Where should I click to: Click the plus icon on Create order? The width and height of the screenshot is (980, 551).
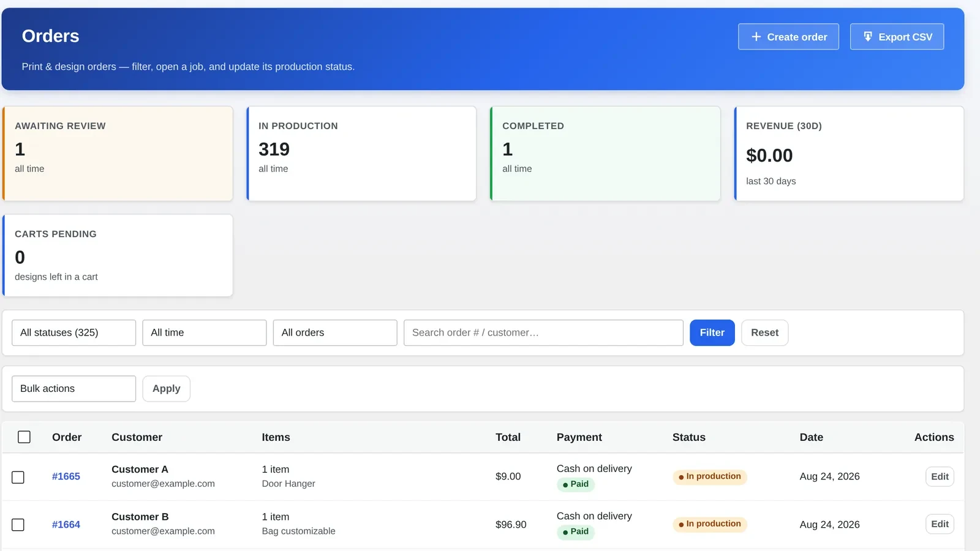pos(756,37)
